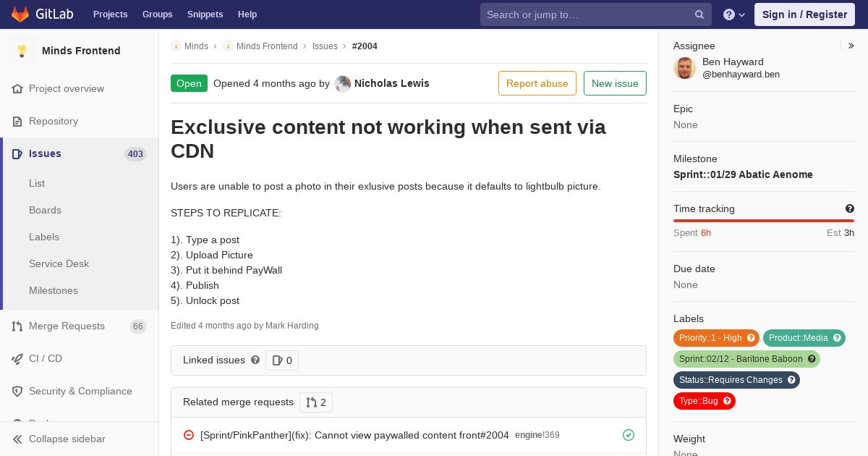Click the linked issues count badge
This screenshot has width=868, height=456.
(x=282, y=360)
